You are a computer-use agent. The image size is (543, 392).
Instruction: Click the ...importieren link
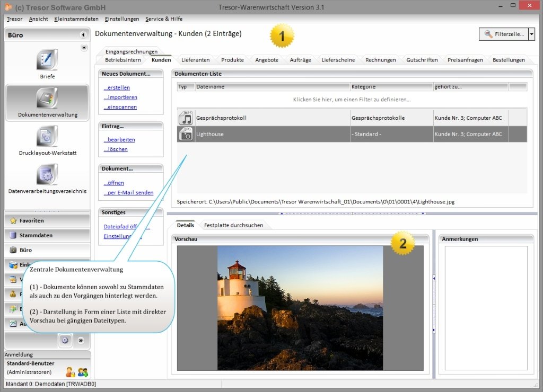120,97
